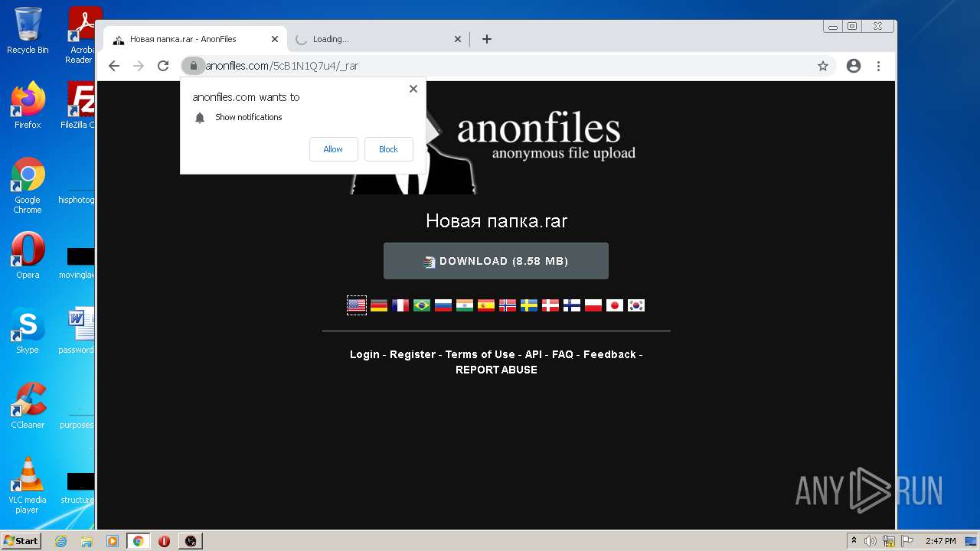980x551 pixels.
Task: Select the Finnish flag language
Action: (x=572, y=305)
